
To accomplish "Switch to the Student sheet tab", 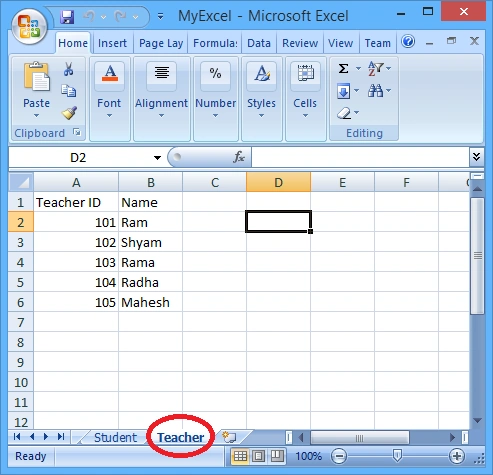I will pos(115,437).
